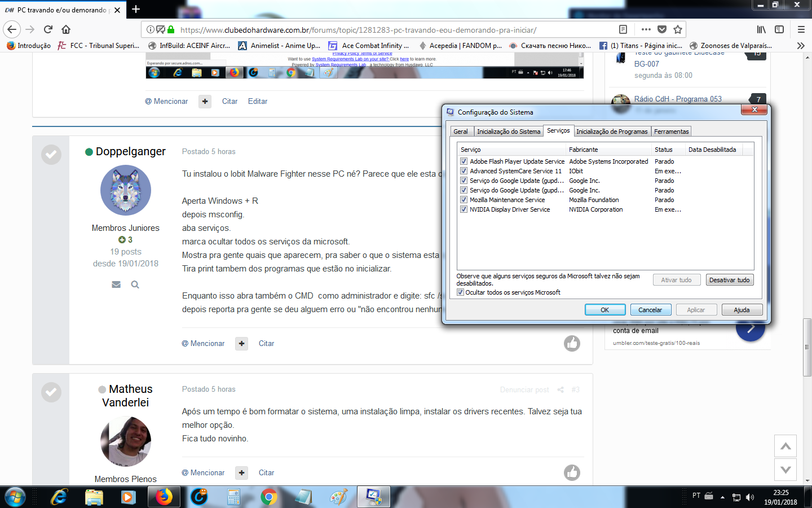Screen dimensions: 812x508
Task: Click multiquote plus on Matheus's post
Action: point(242,472)
